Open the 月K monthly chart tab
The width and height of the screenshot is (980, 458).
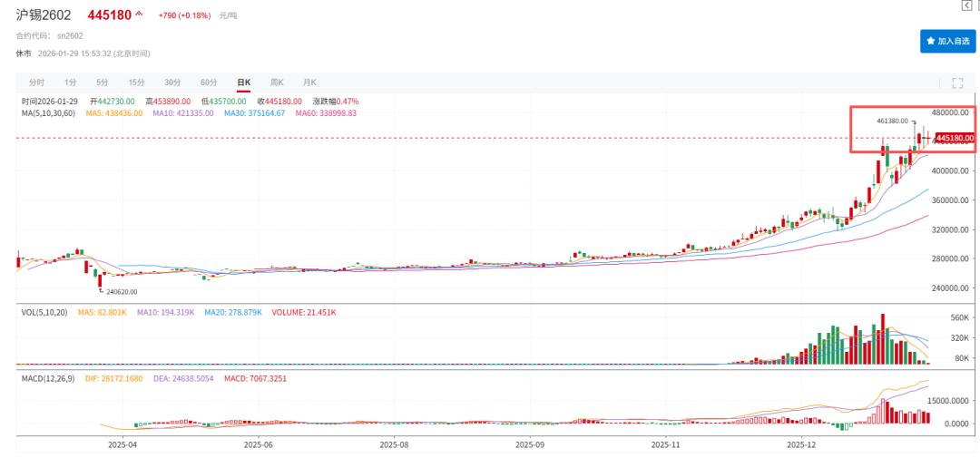pos(310,83)
